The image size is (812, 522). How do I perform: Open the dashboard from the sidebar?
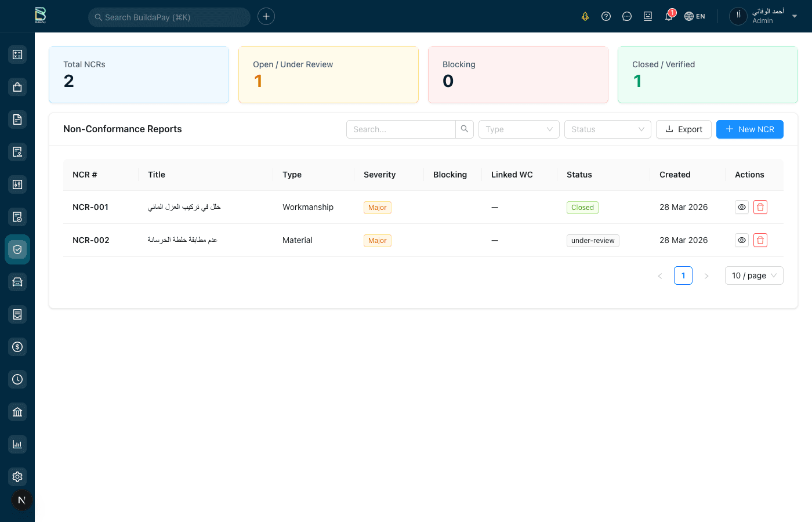[x=17, y=54]
